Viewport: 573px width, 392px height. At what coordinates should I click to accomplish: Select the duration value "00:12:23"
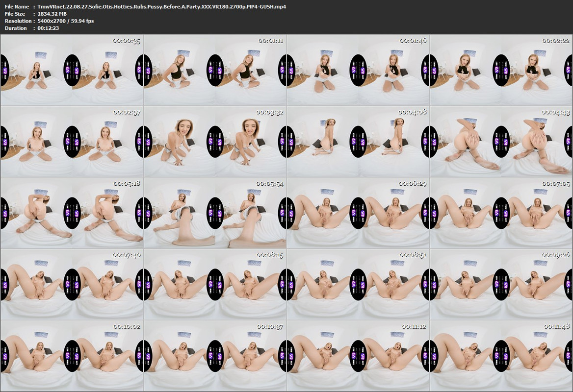48,28
